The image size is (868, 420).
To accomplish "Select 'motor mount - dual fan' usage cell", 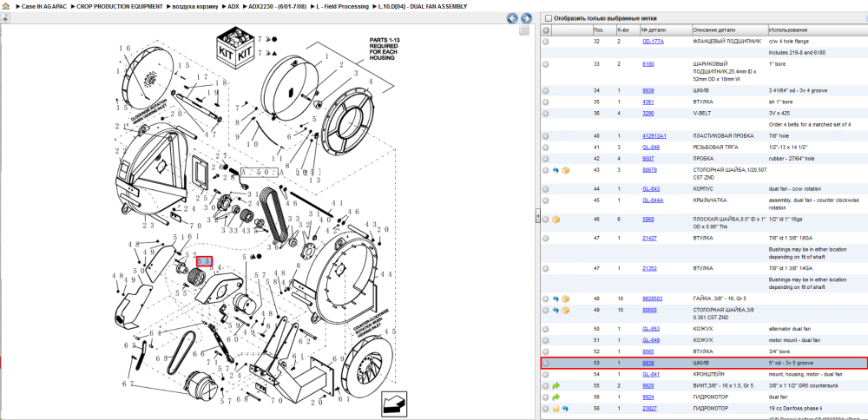I will (795, 340).
